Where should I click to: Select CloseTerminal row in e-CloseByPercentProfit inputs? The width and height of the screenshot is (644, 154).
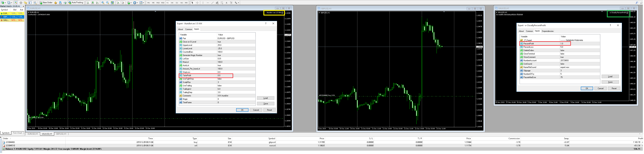click(x=560, y=54)
